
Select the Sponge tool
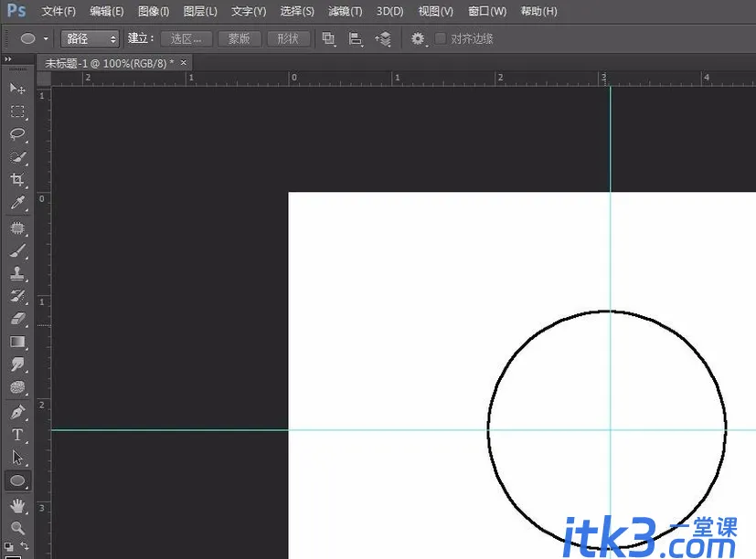point(17,387)
